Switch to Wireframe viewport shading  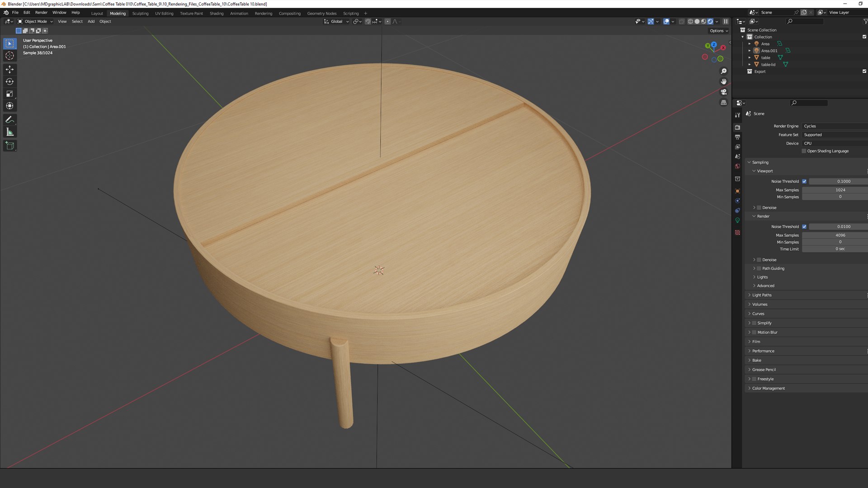click(x=690, y=21)
